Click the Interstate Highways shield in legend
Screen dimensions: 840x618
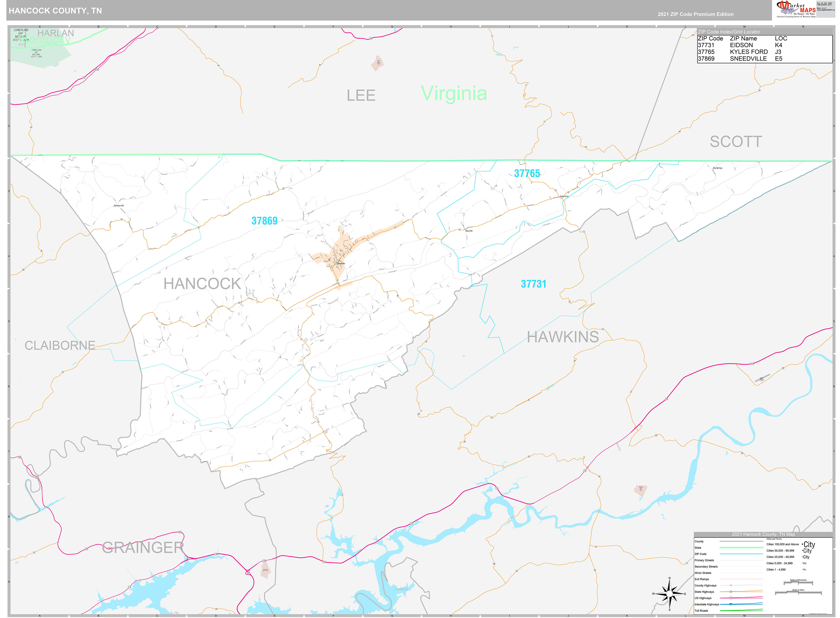coord(730,604)
